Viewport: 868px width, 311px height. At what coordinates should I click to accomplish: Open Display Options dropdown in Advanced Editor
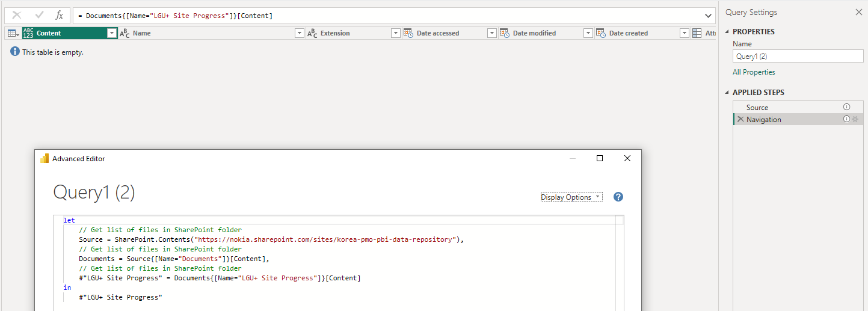click(x=571, y=197)
